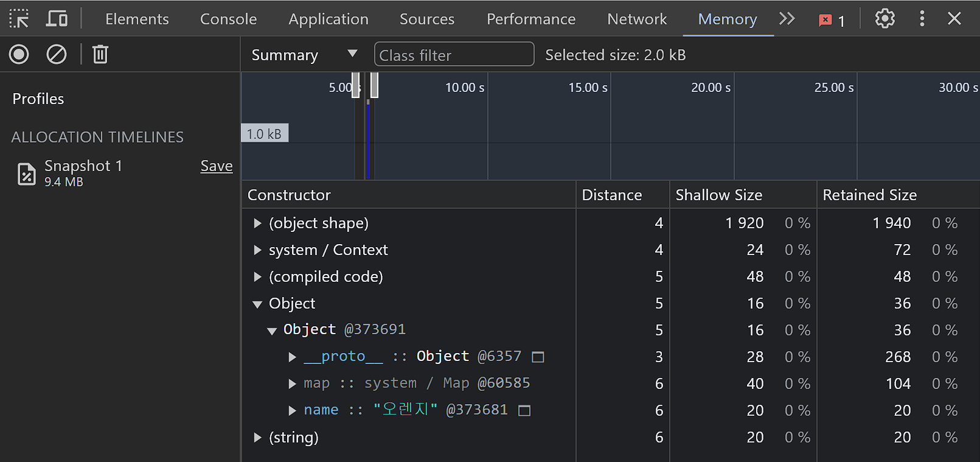
Task: Open DevTools settings gear
Action: pos(884,19)
